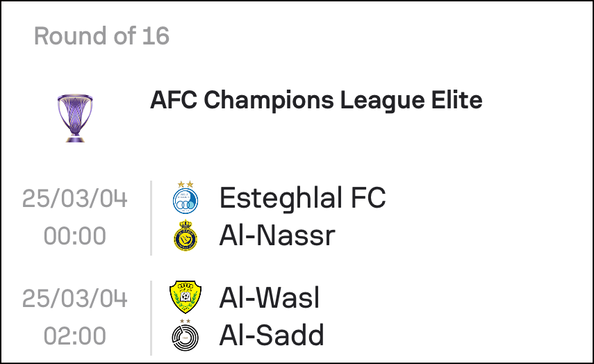
Task: Open the Al-Sadd team name
Action: 272,336
